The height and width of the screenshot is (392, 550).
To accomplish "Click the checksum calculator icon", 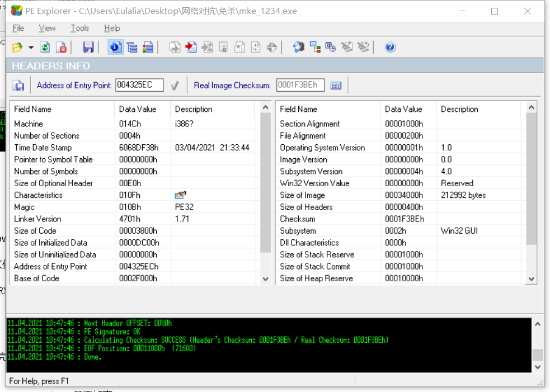I will (x=336, y=85).
